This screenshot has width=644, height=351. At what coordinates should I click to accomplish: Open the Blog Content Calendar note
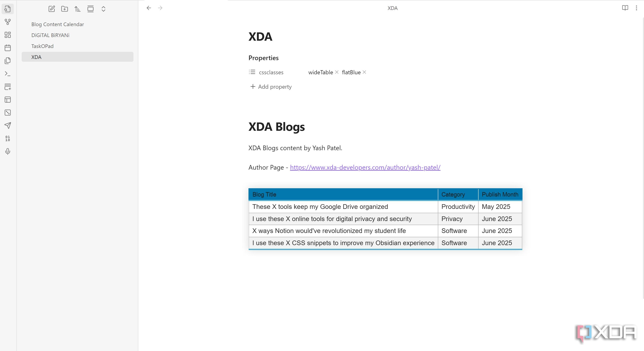pos(58,24)
